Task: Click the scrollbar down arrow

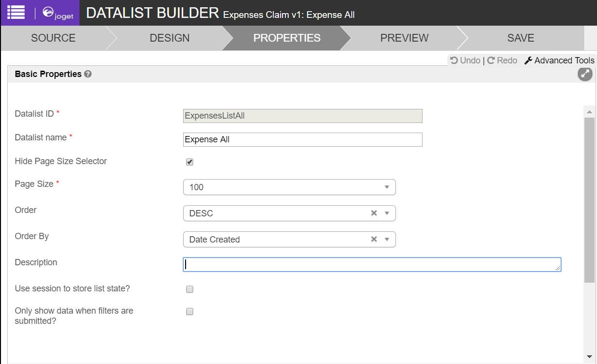Action: click(589, 357)
